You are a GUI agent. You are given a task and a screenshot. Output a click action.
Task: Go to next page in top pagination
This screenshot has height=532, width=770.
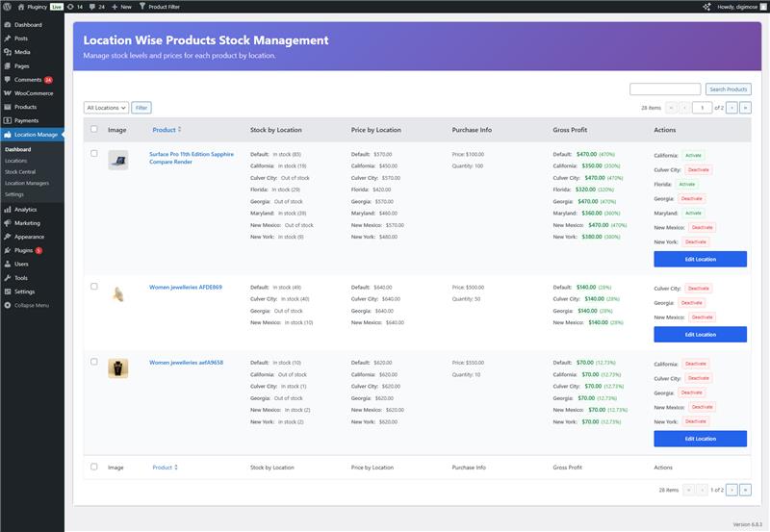pyautogui.click(x=731, y=108)
